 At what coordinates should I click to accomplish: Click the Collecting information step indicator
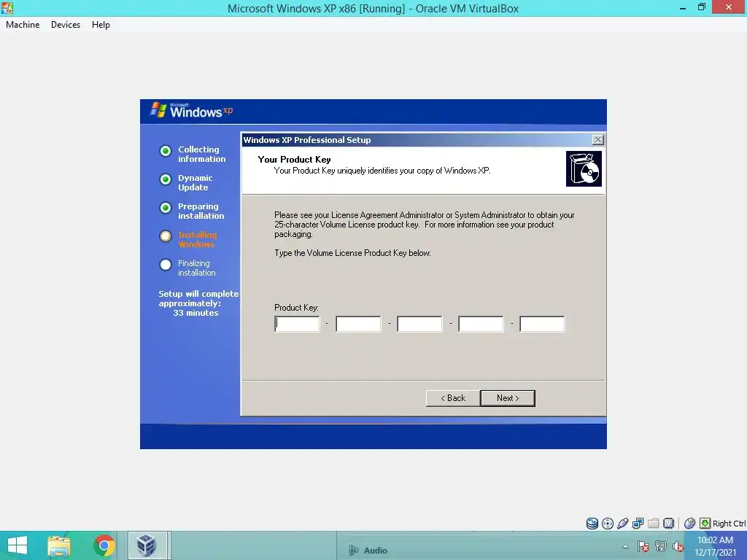[166, 151]
